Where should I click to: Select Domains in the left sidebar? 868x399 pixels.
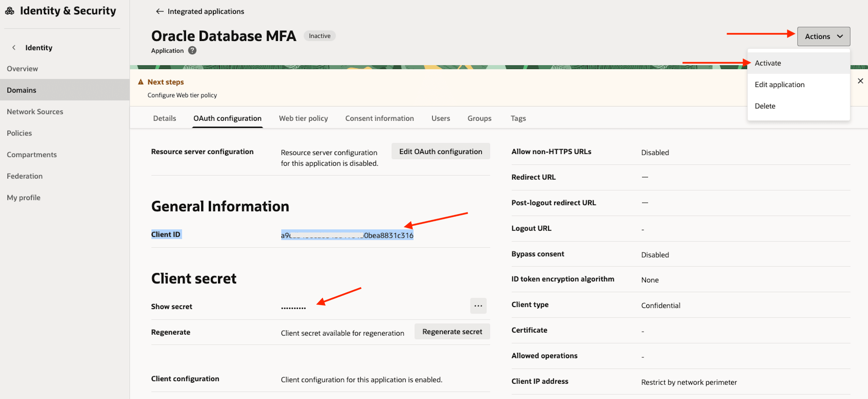(x=21, y=90)
